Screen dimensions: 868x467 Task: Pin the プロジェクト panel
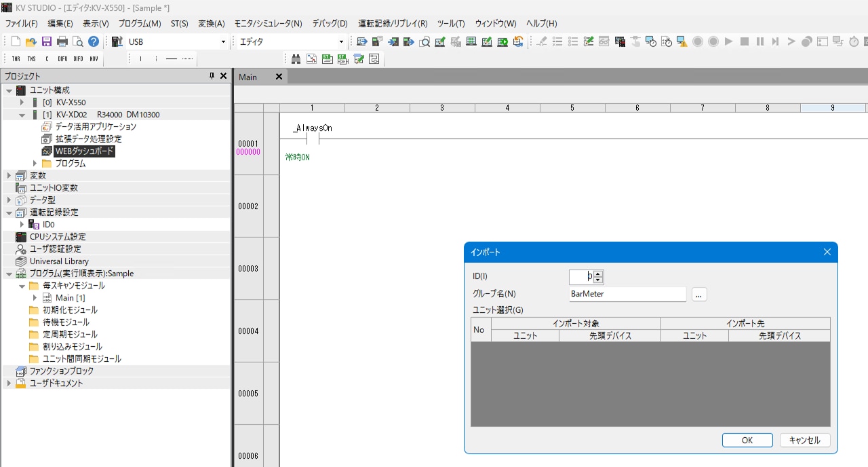point(212,76)
